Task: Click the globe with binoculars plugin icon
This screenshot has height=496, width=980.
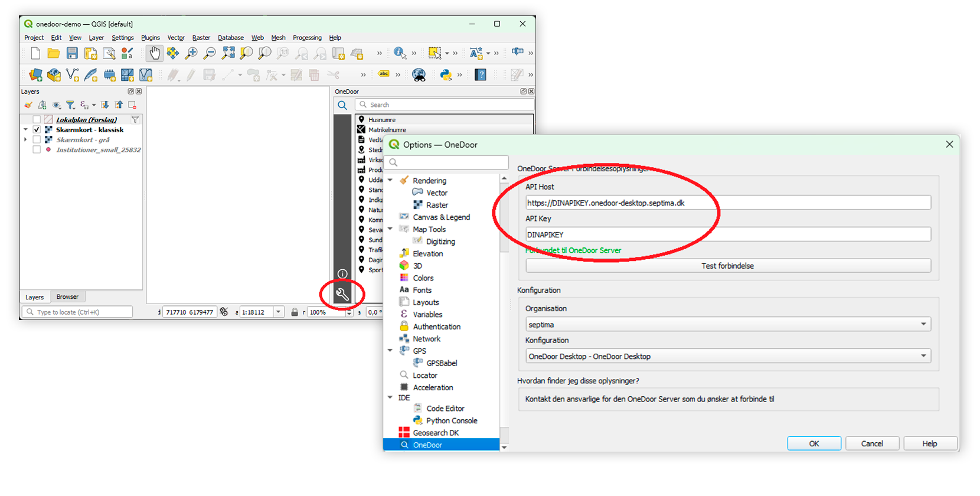Action: (419, 75)
